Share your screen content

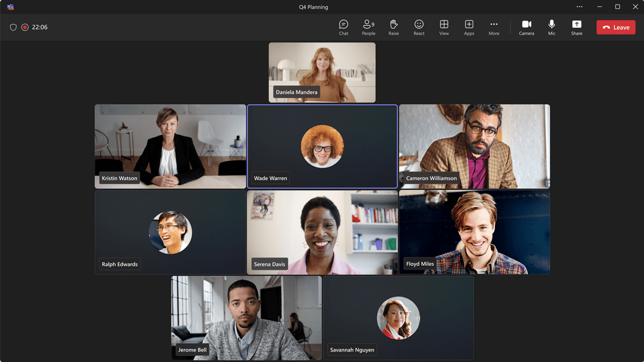(x=576, y=27)
